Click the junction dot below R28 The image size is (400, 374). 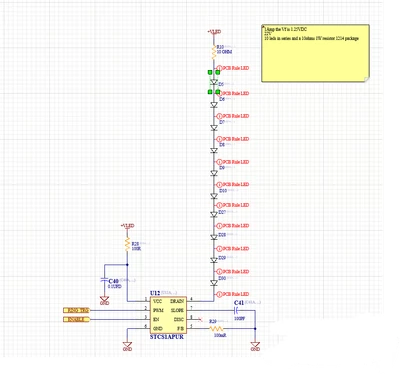tap(127, 265)
